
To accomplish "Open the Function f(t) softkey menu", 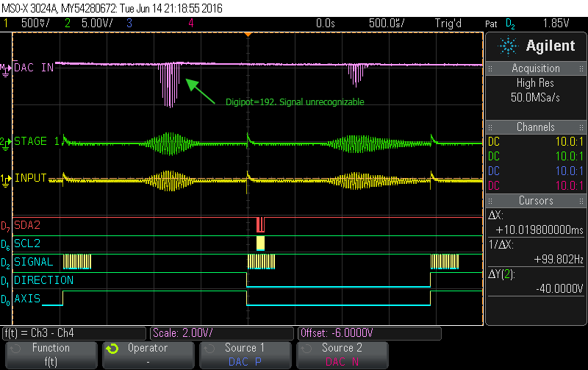I will point(51,354).
